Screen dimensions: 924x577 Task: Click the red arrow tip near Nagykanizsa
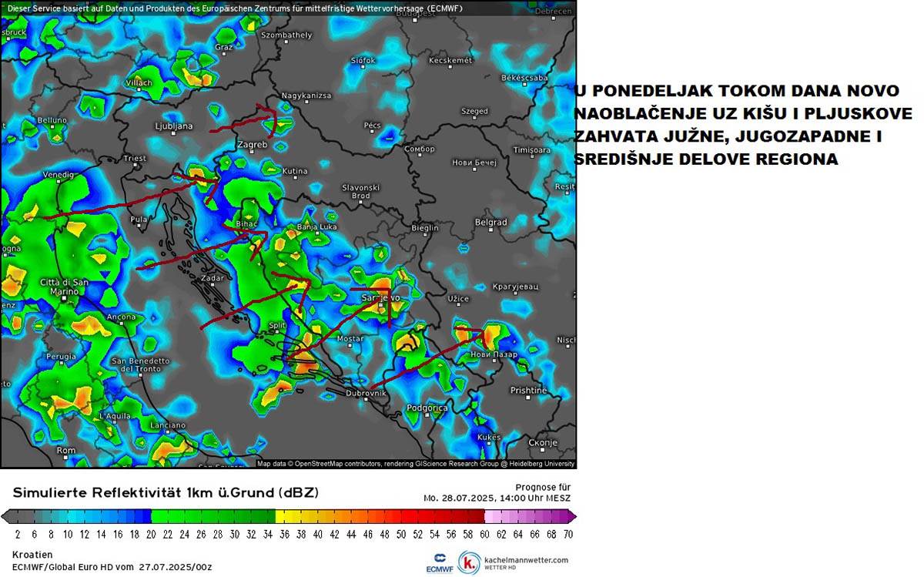(271, 114)
